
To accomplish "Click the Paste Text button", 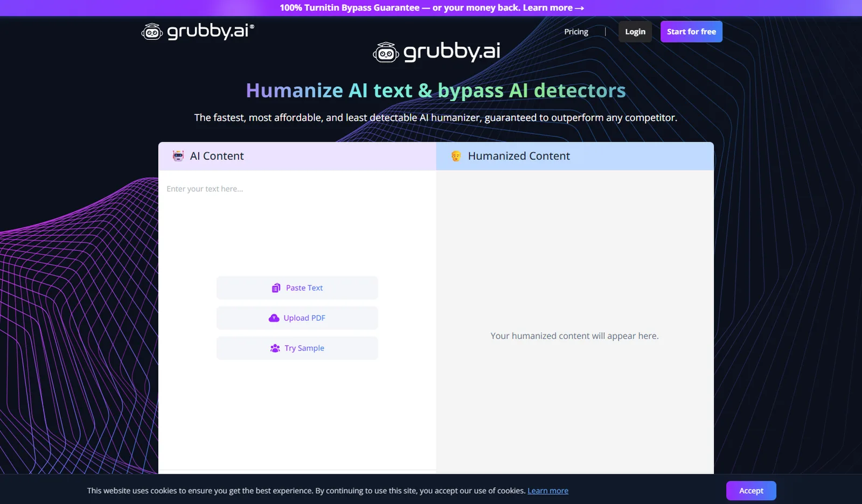I will 297,288.
